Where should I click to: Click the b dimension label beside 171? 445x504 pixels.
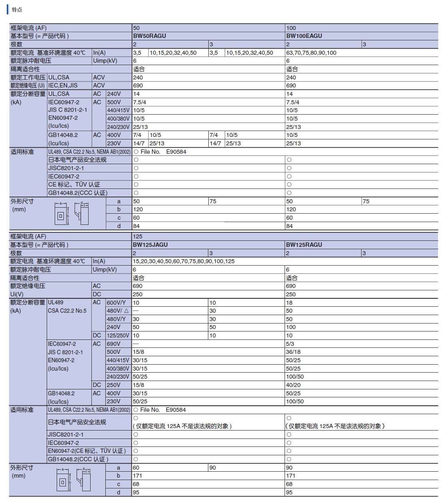(x=119, y=476)
